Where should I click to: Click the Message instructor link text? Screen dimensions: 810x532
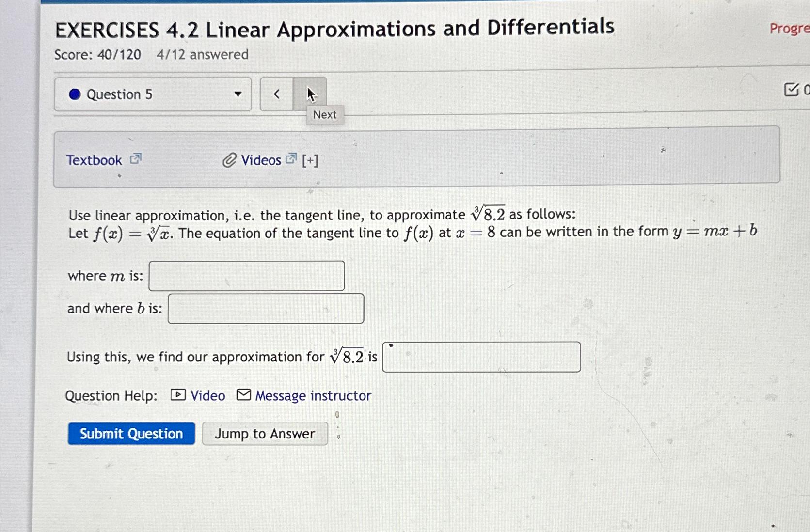312,395
